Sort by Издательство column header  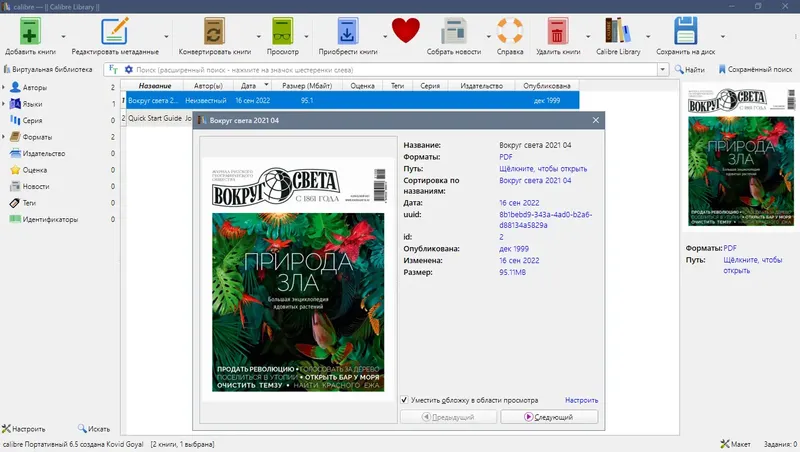pos(482,86)
